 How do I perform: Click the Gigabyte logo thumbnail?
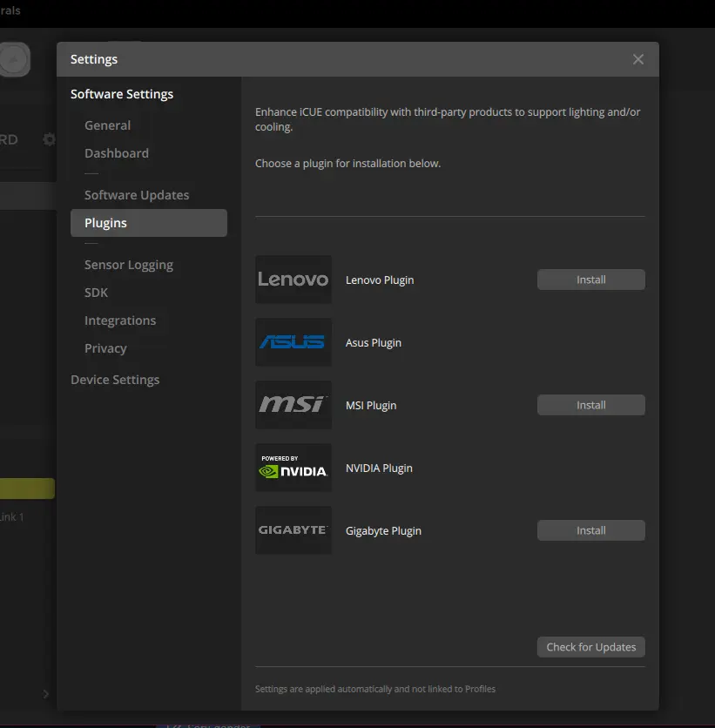(293, 530)
